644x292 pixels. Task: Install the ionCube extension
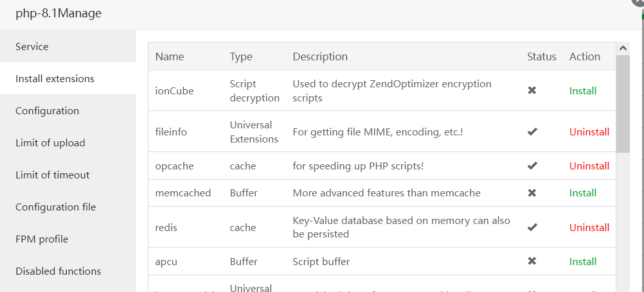(583, 90)
